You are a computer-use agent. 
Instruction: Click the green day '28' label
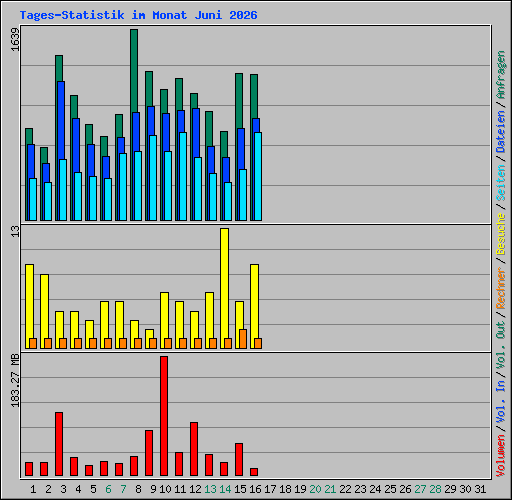pyautogui.click(x=435, y=489)
